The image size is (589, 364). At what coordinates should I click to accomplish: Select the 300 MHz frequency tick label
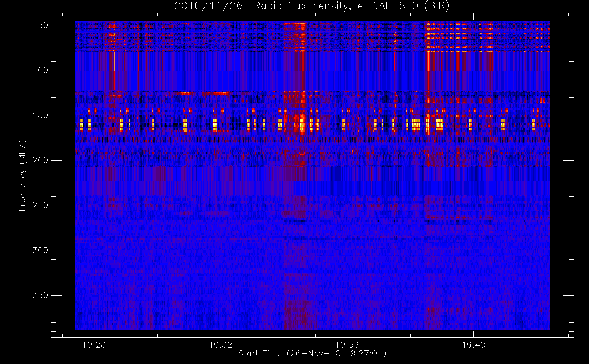click(x=40, y=250)
